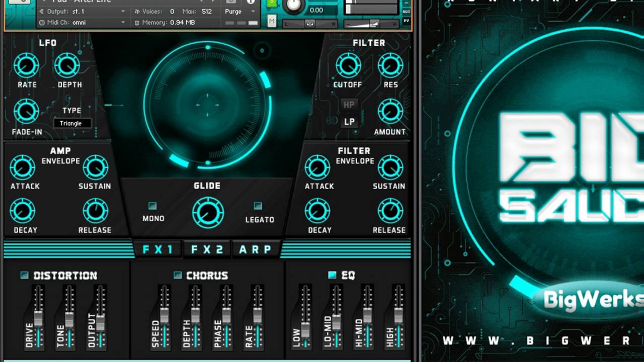
Task: Click the stereo pan slider
Action: click(310, 24)
